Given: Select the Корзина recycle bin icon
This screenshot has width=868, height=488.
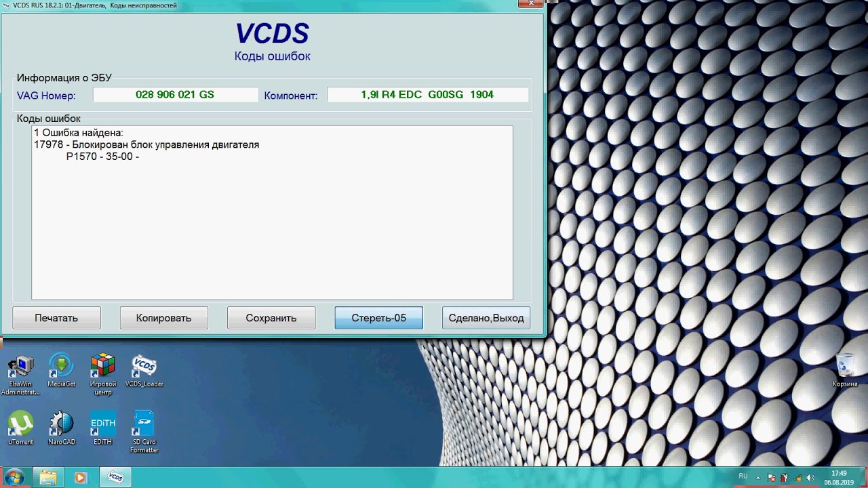Looking at the screenshot, I should point(845,370).
